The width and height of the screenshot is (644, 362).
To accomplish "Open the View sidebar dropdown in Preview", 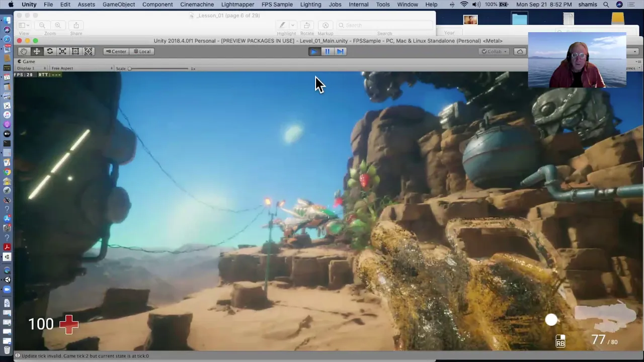I will 24,25.
